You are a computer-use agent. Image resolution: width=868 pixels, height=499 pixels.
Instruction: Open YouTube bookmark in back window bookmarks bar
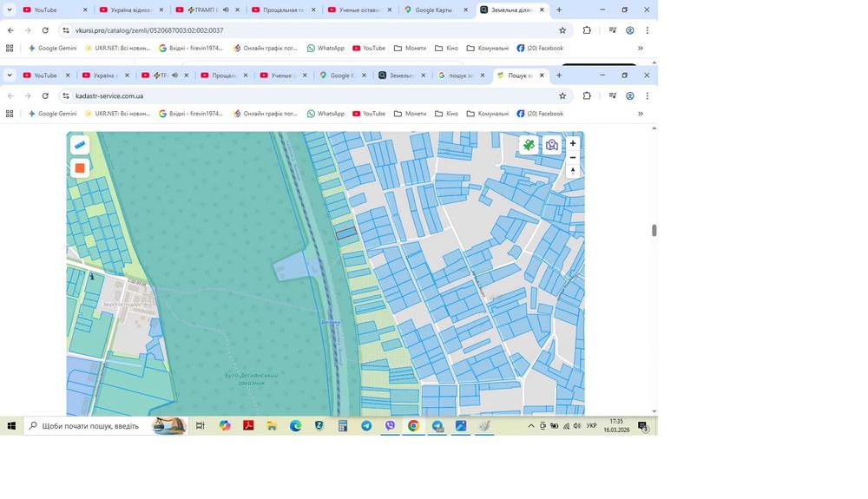tap(369, 48)
